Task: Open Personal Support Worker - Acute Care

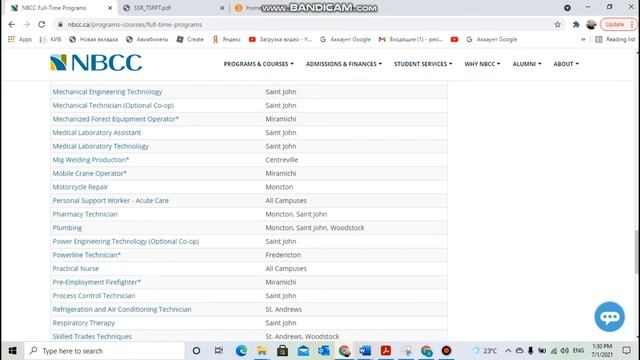Action: click(x=111, y=200)
